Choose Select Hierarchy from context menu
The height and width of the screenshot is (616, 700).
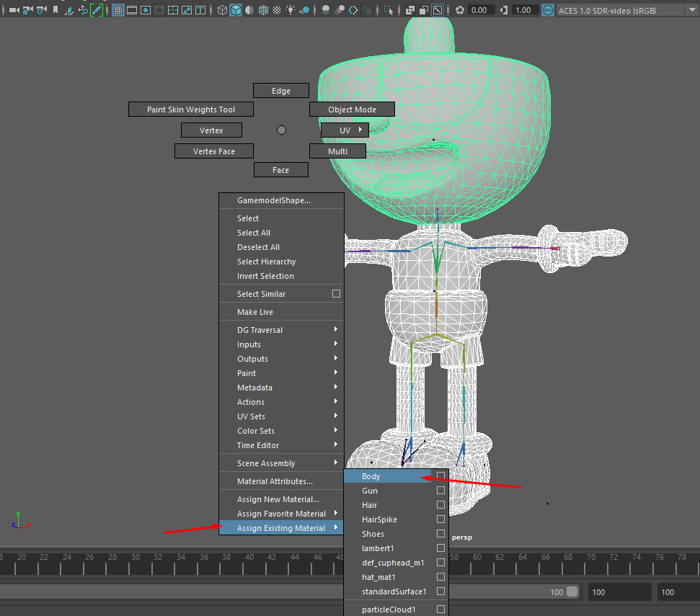[x=282, y=262]
